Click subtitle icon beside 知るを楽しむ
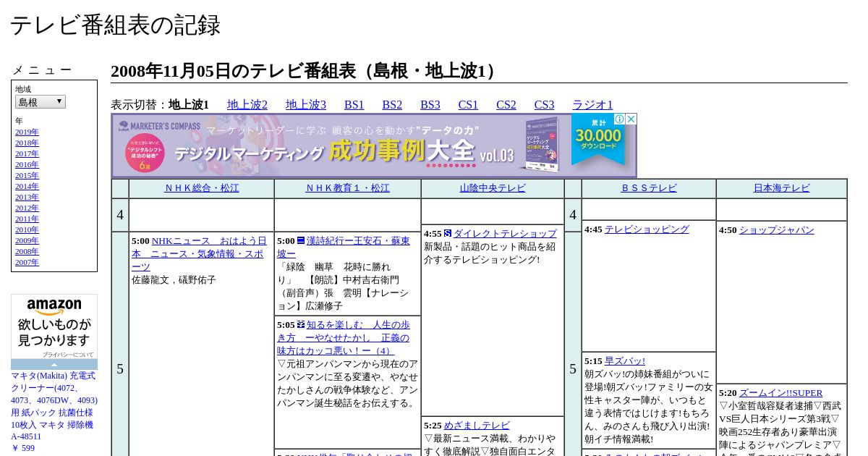This screenshot has height=456, width=868. point(301,324)
